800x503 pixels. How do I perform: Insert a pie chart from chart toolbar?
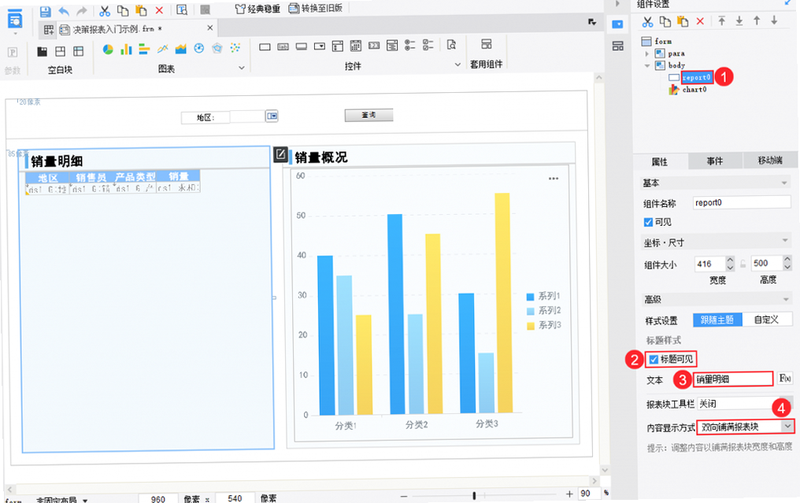(108, 49)
